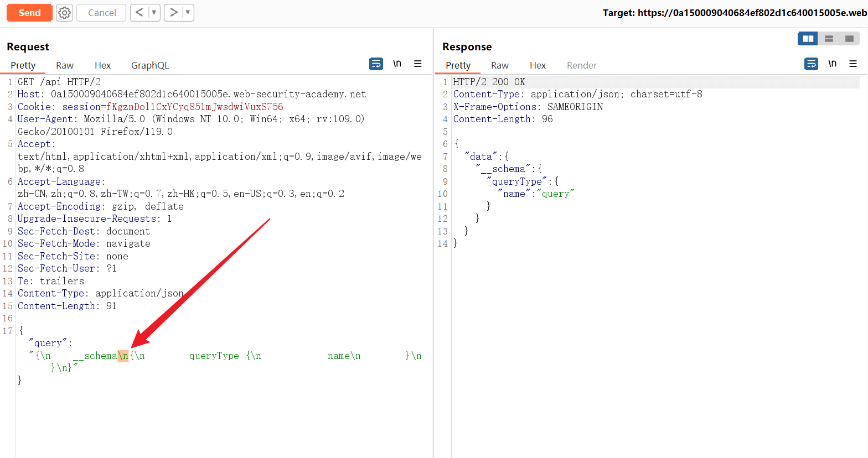Open the Request Hex tab
This screenshot has width=868, height=458.
coord(102,65)
